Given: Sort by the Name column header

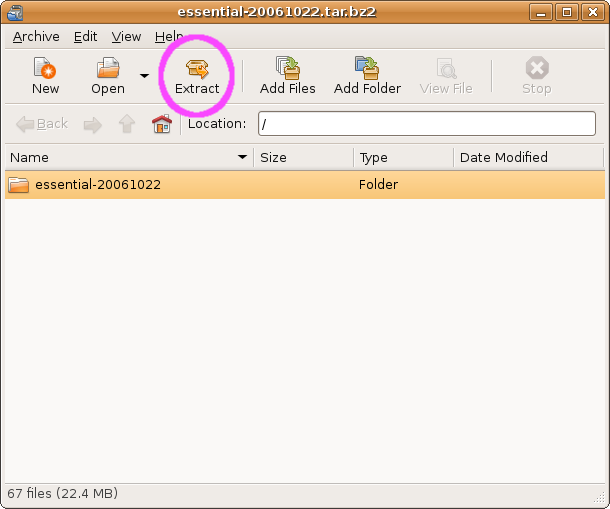Looking at the screenshot, I should [x=129, y=158].
